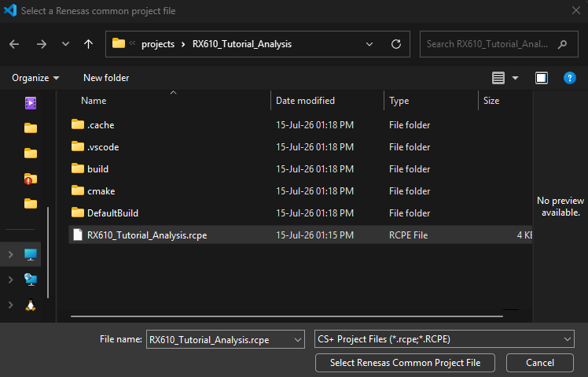588x377 pixels.
Task: Click the address bar folder icon
Action: tap(119, 43)
